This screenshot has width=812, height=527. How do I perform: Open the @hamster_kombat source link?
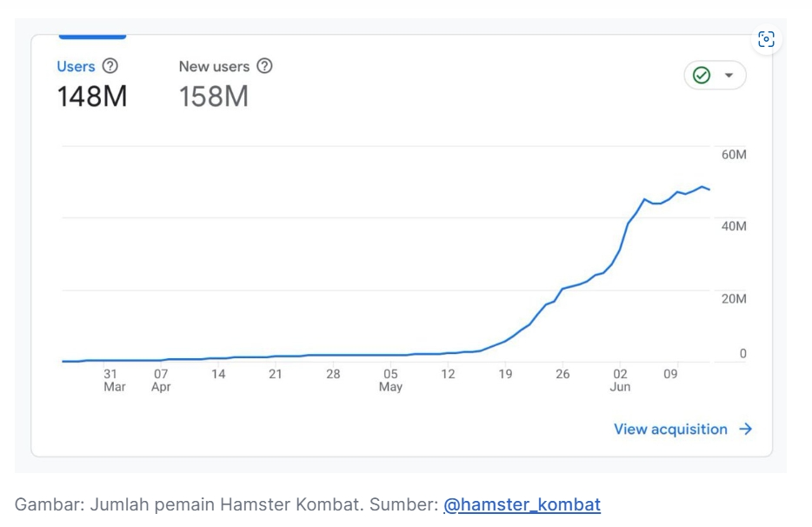522,504
